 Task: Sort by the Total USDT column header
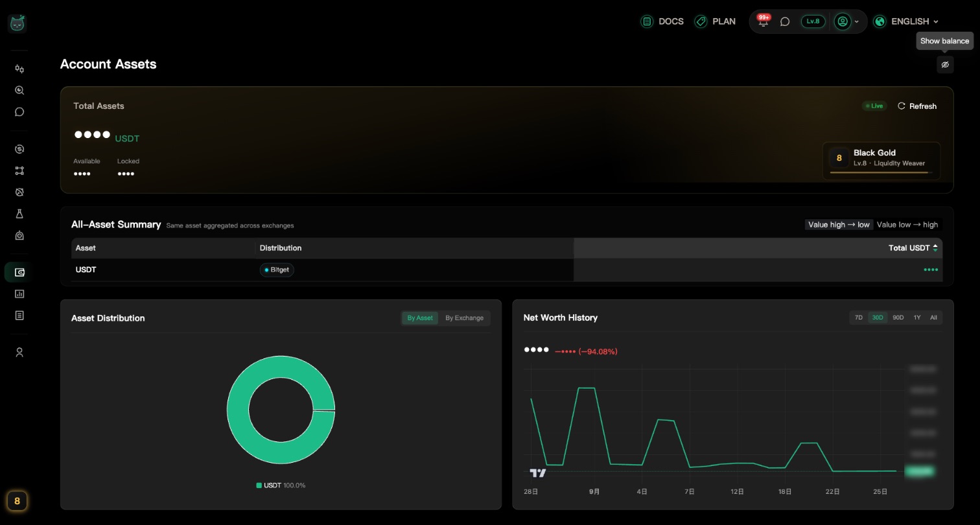(913, 248)
